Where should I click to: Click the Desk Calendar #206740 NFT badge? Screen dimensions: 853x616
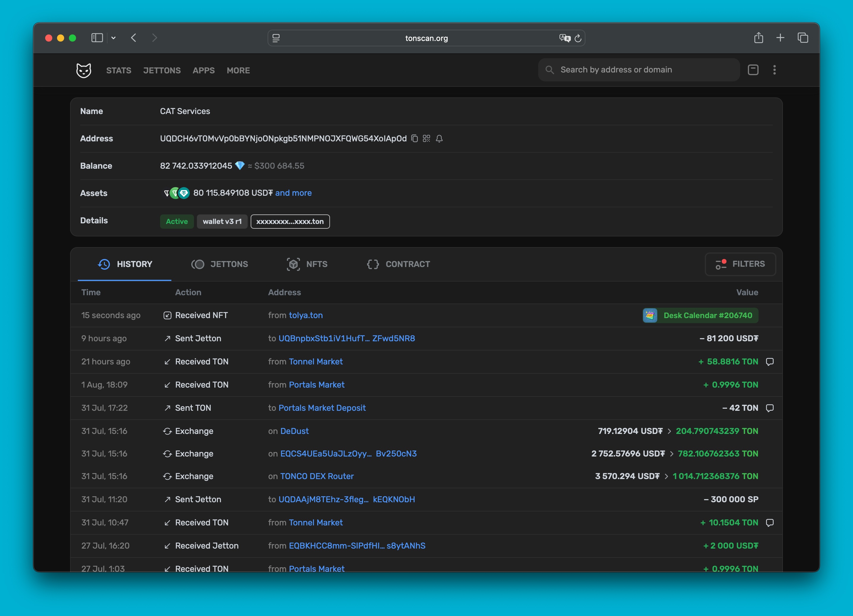pyautogui.click(x=700, y=315)
